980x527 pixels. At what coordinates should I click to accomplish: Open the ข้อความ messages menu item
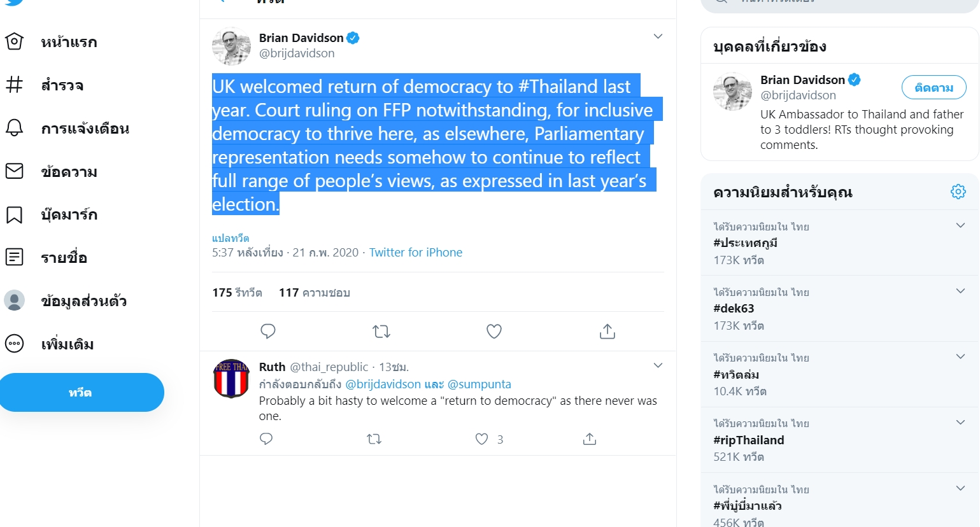pos(69,172)
